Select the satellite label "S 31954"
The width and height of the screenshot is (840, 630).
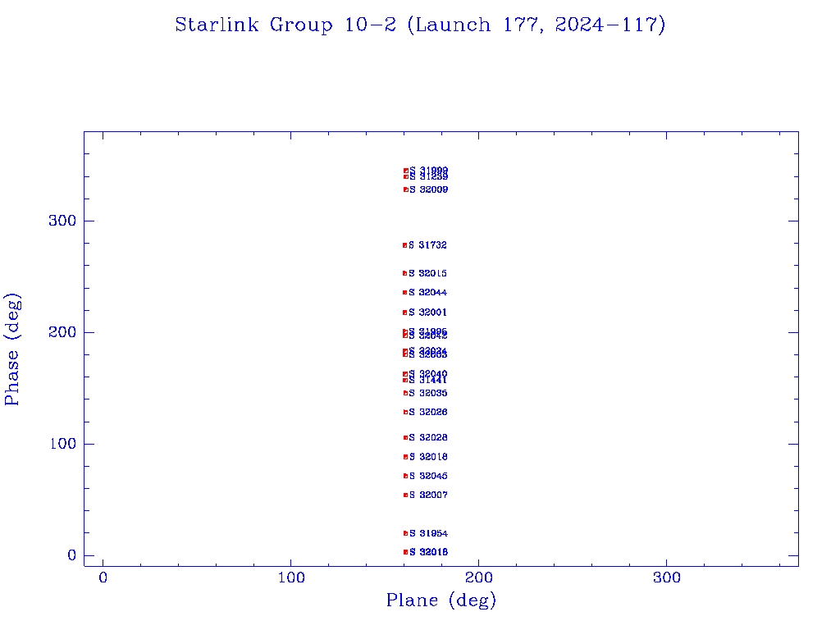coord(428,533)
